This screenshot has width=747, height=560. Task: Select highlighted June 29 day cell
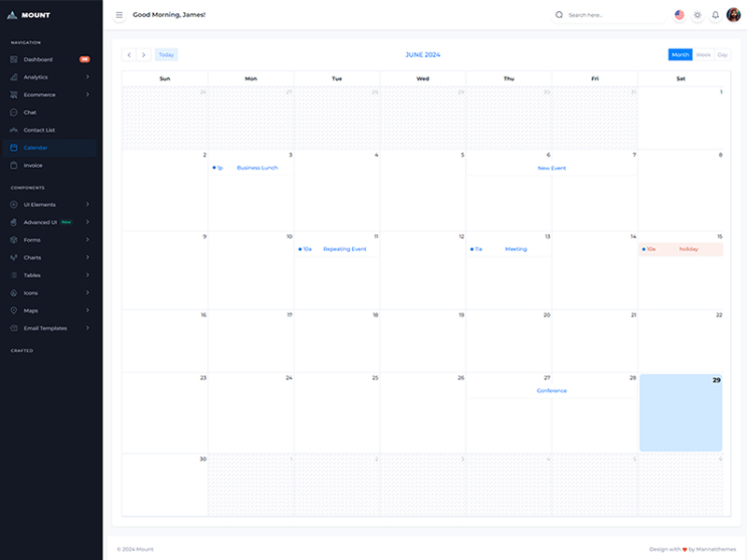coord(681,413)
